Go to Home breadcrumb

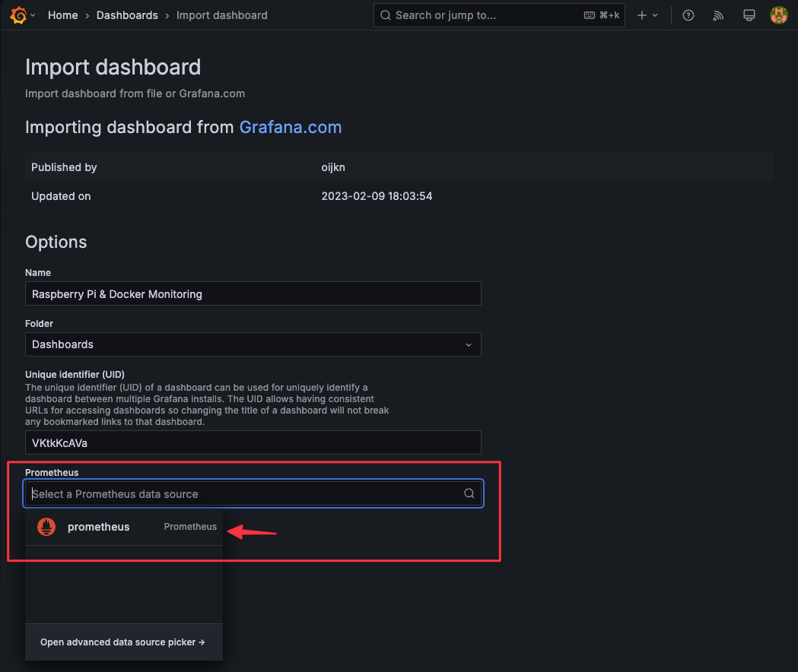click(x=62, y=15)
